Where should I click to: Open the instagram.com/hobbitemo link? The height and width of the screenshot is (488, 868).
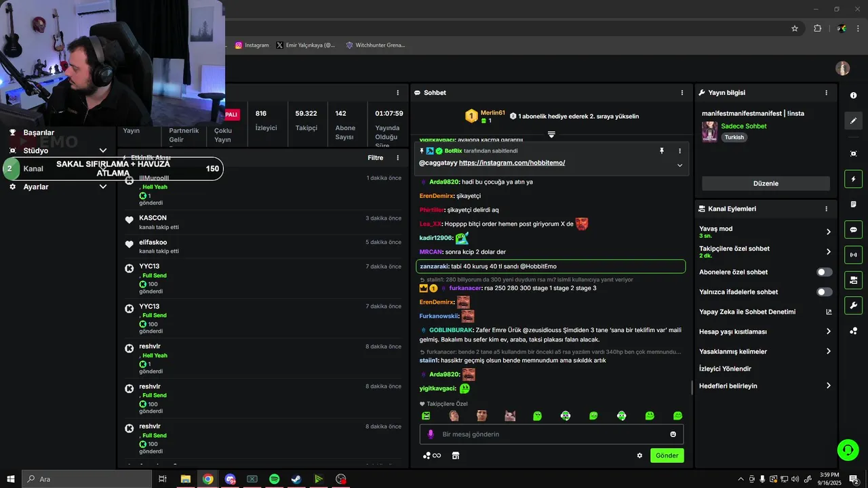pos(512,163)
